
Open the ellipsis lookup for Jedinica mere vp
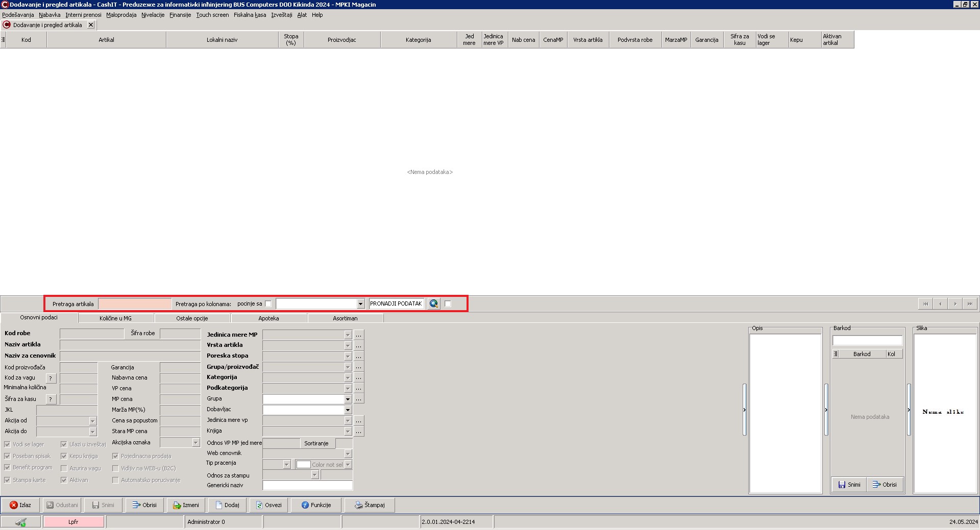pyautogui.click(x=359, y=421)
